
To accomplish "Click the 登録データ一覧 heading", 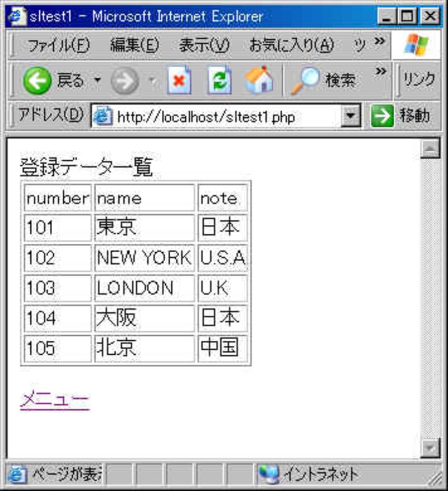I will click(x=86, y=167).
